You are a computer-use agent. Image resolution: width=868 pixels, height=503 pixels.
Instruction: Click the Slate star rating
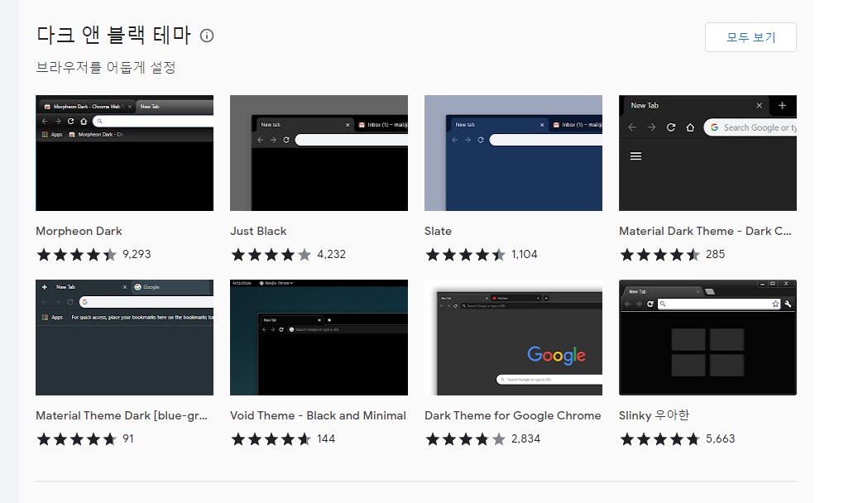pos(466,255)
